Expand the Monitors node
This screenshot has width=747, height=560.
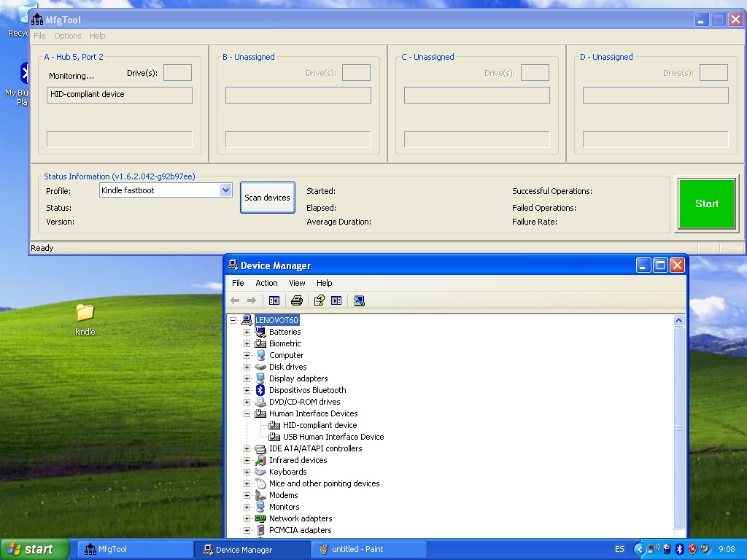[247, 507]
